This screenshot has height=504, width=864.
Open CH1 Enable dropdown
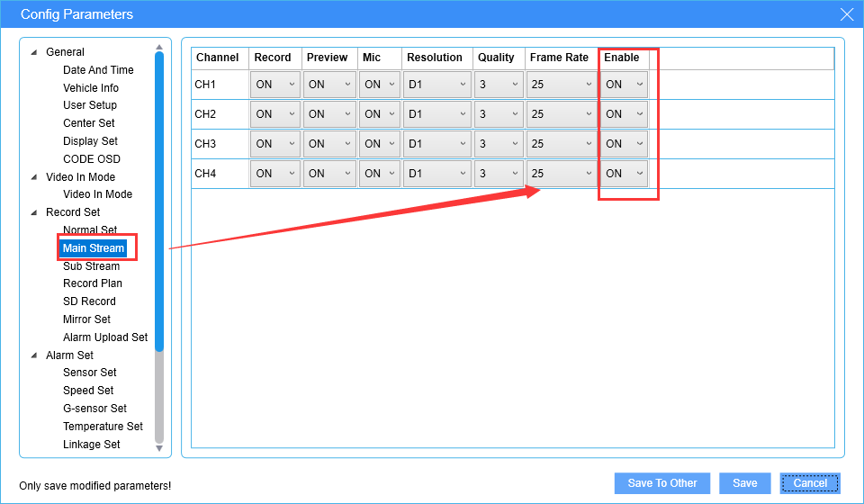pos(624,85)
